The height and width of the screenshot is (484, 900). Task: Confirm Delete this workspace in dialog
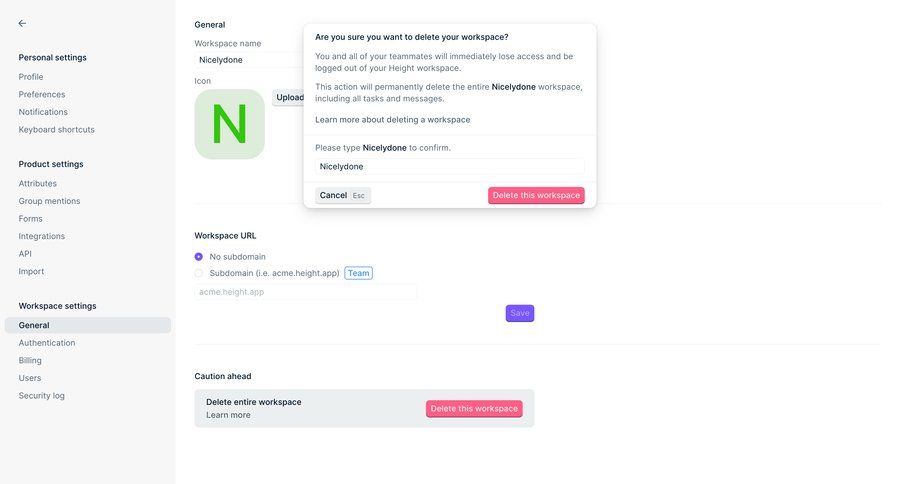(536, 196)
